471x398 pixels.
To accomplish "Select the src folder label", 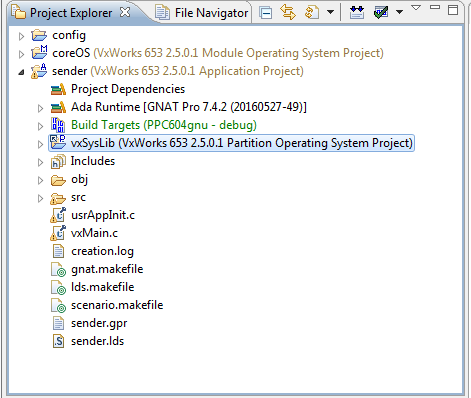I will tap(79, 197).
